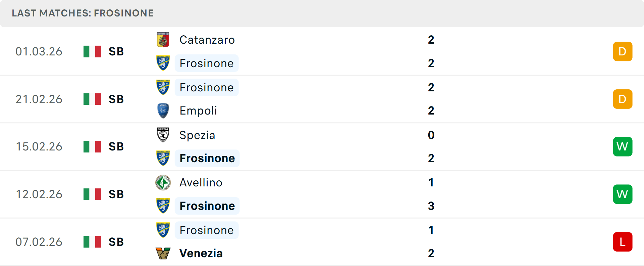Select the Avellino club crest

point(163,182)
